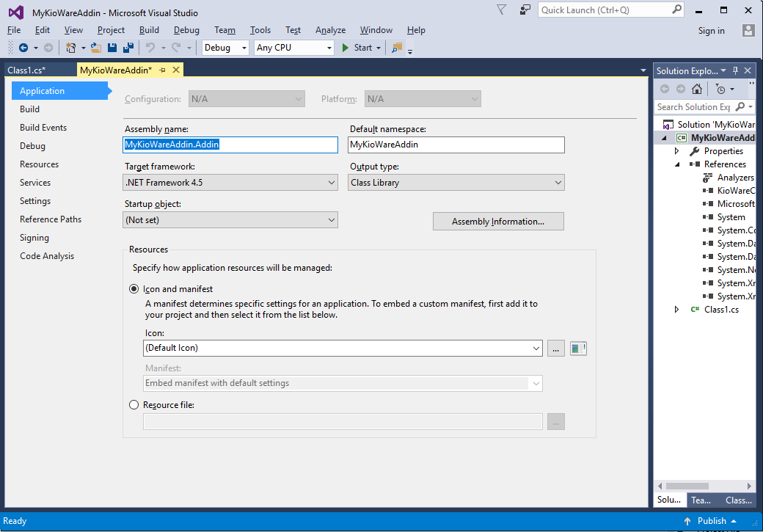Click the Redo arrow icon
The image size is (763, 532).
tap(176, 48)
